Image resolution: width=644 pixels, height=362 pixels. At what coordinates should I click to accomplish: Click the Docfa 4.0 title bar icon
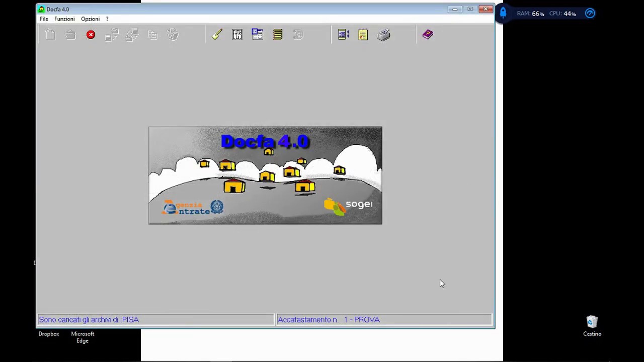[41, 9]
